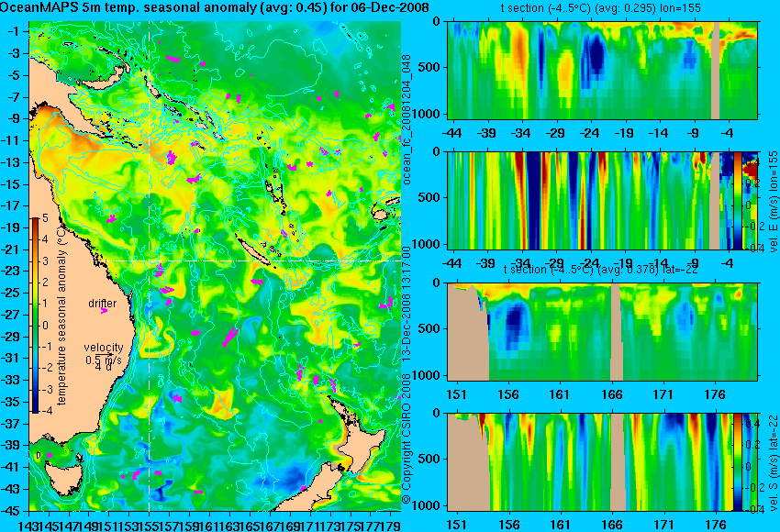Click the white dashed horizontal line at latitude -22
This screenshot has width=780, height=532.
pos(249,260)
